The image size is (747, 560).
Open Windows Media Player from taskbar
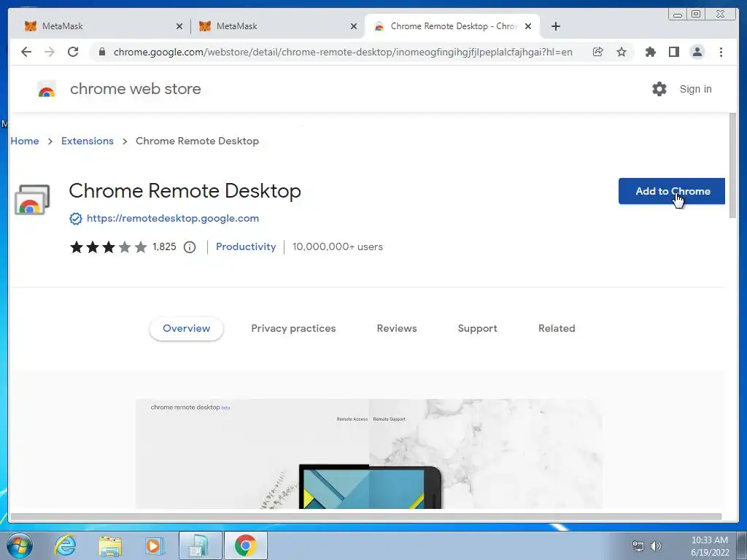(x=155, y=545)
